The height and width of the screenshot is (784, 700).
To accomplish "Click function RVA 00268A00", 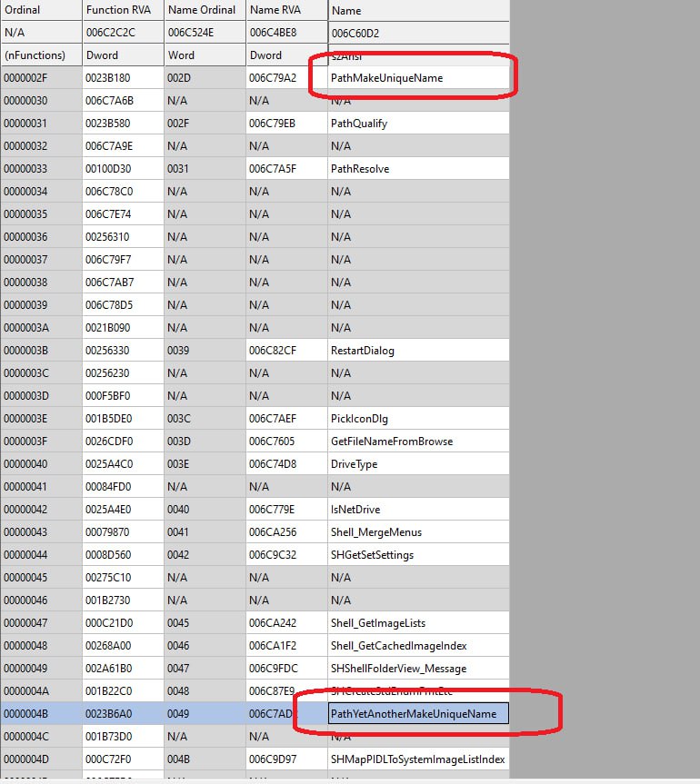I will tap(123, 646).
